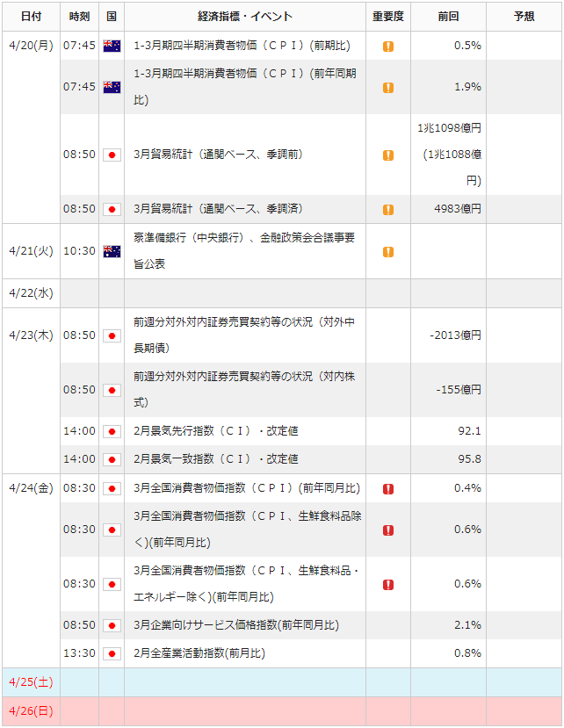This screenshot has width=564, height=728.
Task: Click orange importance icon for 貿易統計 季調済
Action: [388, 210]
